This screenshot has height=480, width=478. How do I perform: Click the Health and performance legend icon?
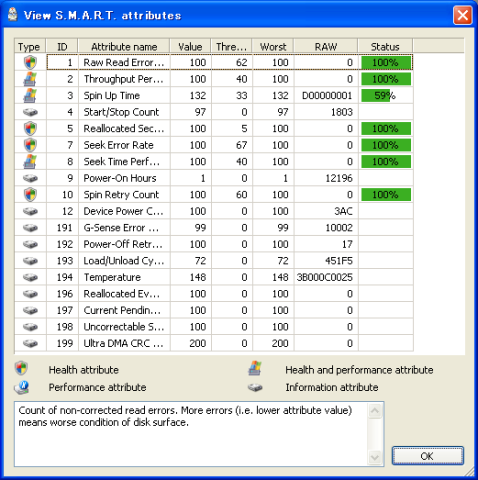[x=255, y=368]
